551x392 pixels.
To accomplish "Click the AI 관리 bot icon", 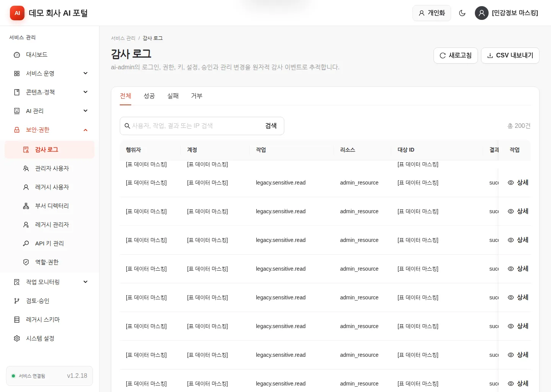I will (x=17, y=111).
